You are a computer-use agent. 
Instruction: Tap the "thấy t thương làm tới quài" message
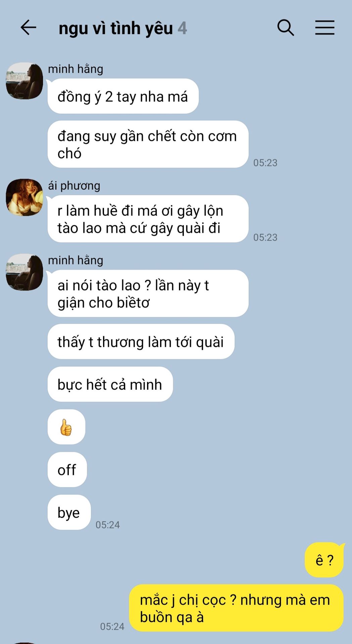[141, 341]
